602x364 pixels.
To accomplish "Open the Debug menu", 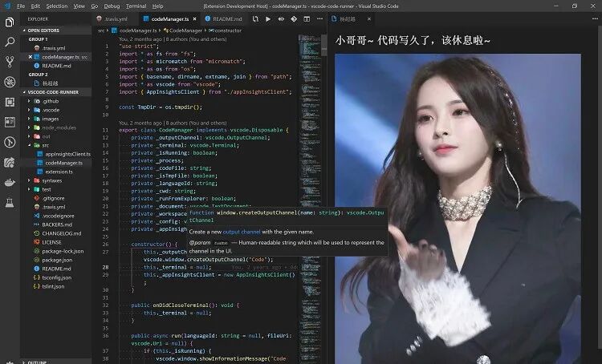I will click(x=112, y=6).
